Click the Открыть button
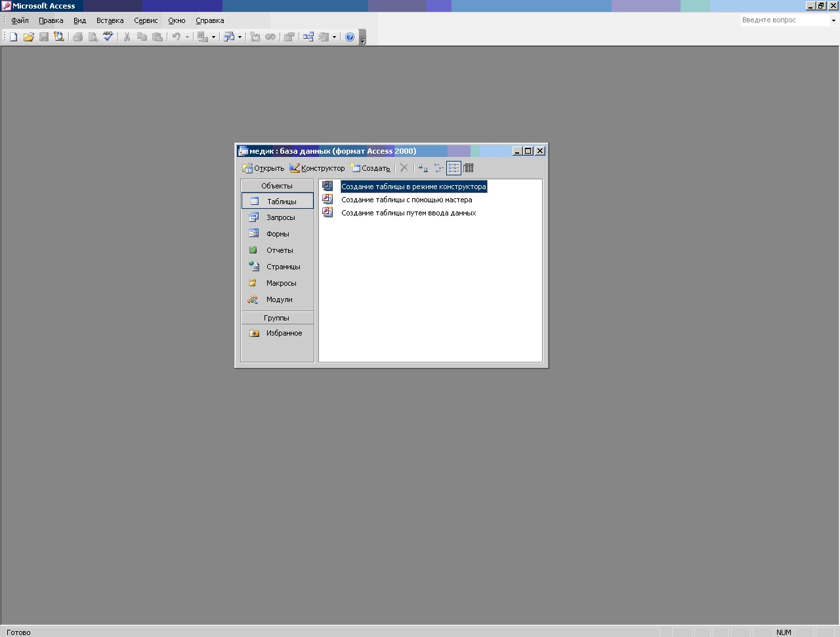The image size is (840, 637). click(x=263, y=168)
